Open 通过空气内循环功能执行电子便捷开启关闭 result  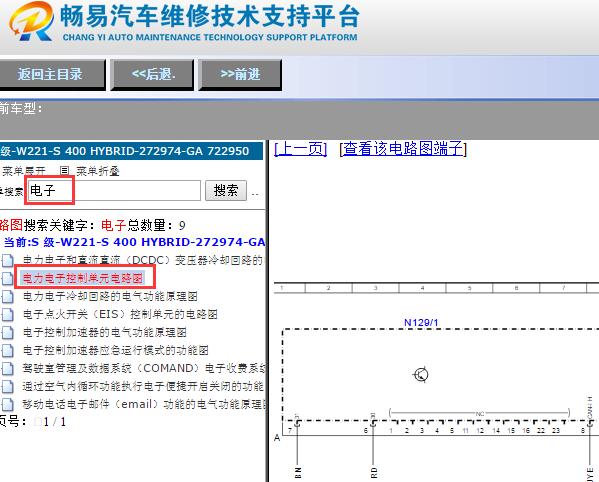[x=143, y=387]
